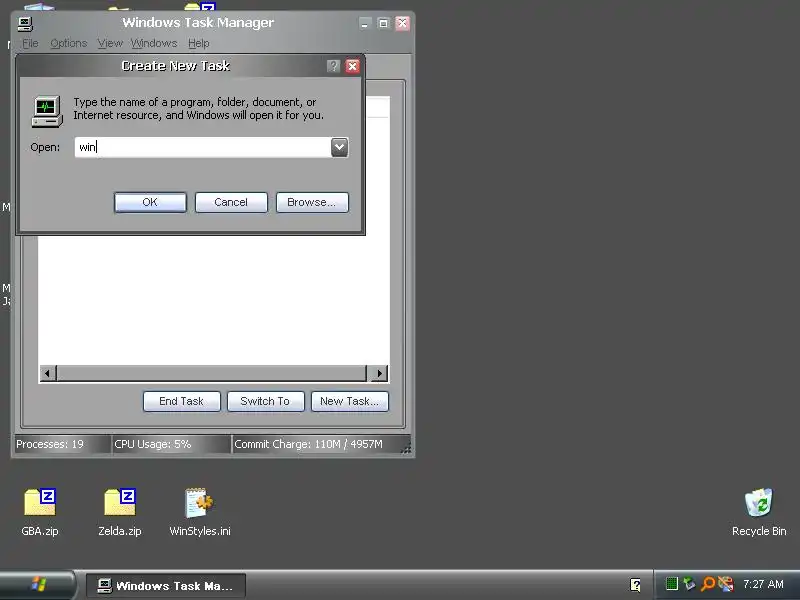The image size is (800, 600).
Task: Select the WinStyles.ini desktop file
Action: 200,512
